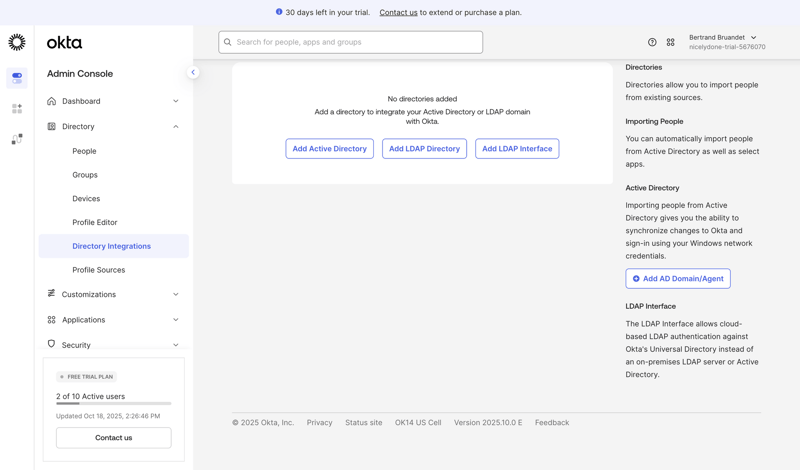Click the "Active Directory" help heading
The height and width of the screenshot is (470, 800).
(653, 188)
